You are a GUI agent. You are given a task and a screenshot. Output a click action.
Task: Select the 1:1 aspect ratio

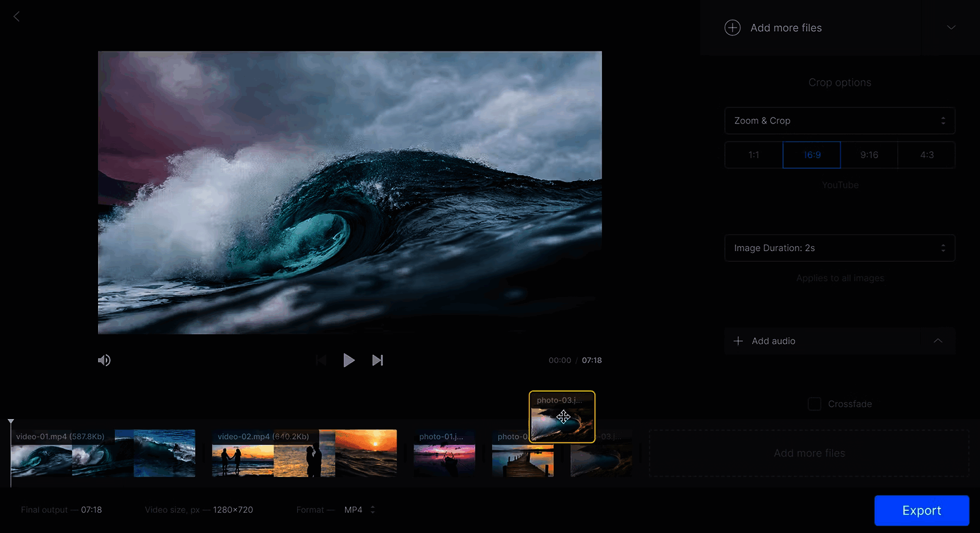[754, 155]
